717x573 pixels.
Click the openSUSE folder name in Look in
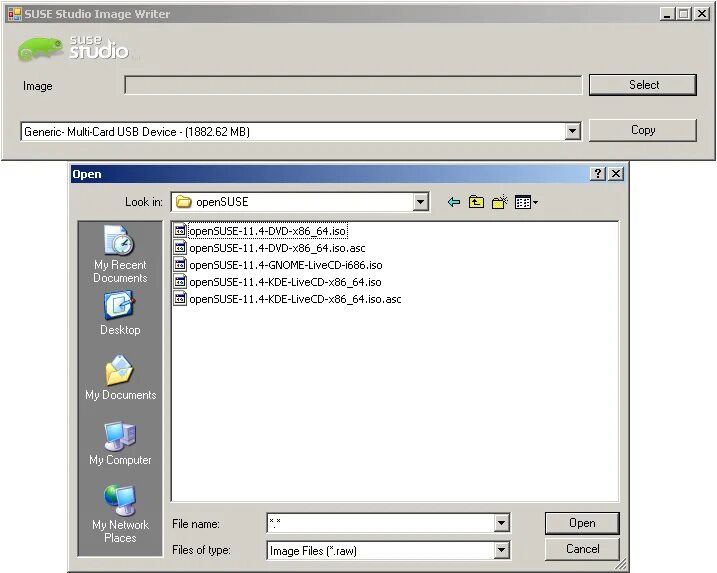(222, 202)
